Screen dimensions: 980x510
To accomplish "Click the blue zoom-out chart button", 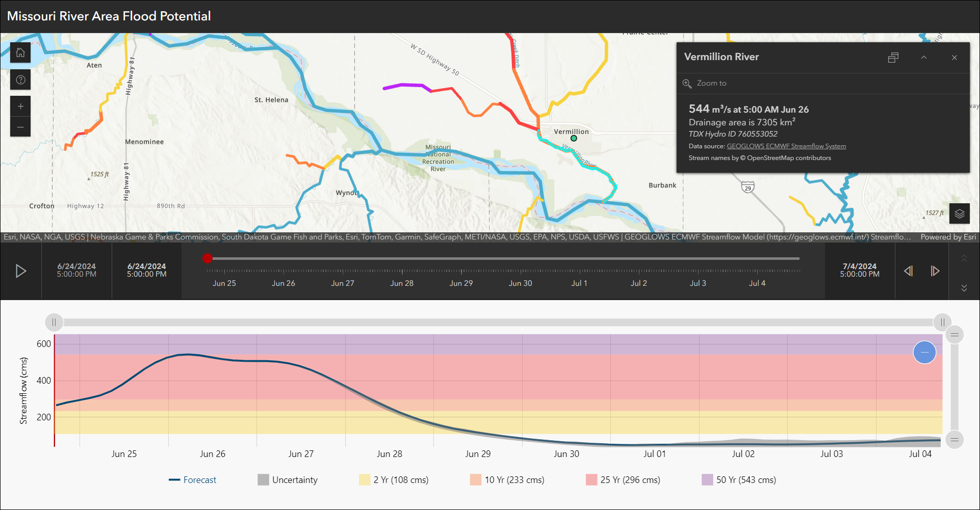I will tap(924, 353).
